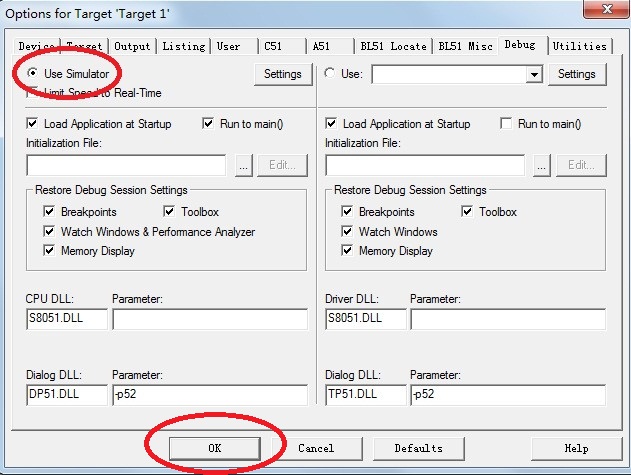The image size is (631, 475).
Task: Browse for simulator initialization file
Action: pos(243,166)
